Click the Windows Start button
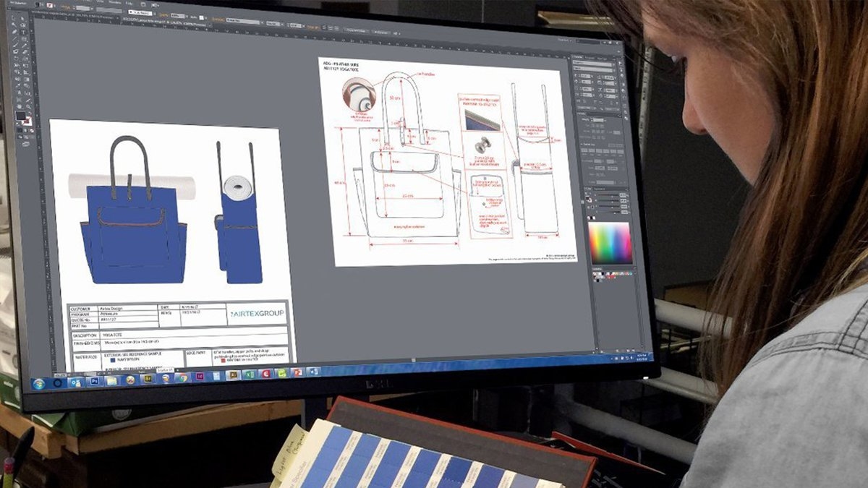868x488 pixels. point(39,383)
